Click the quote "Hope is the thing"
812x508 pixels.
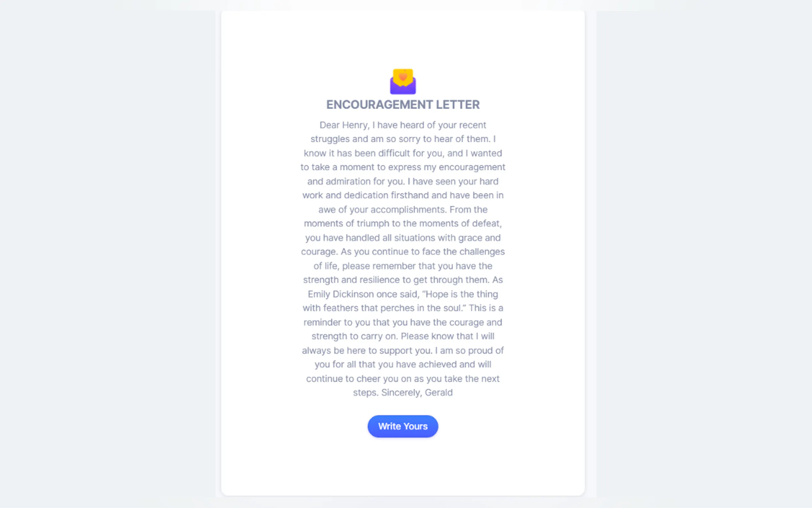coord(462,294)
